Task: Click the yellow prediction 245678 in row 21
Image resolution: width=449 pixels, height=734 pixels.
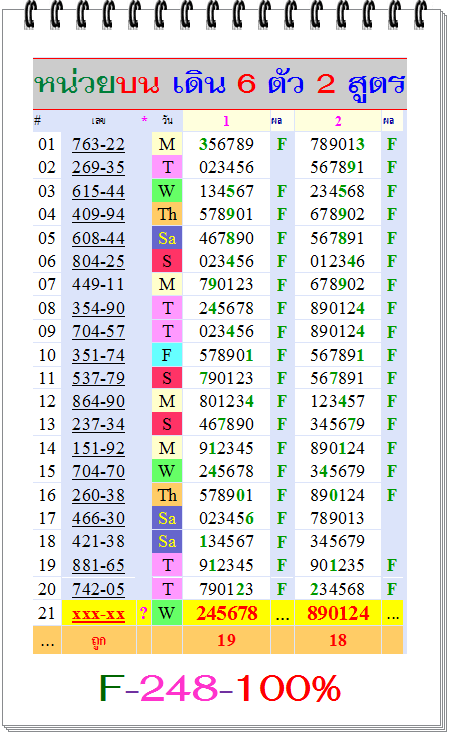Action: (227, 613)
